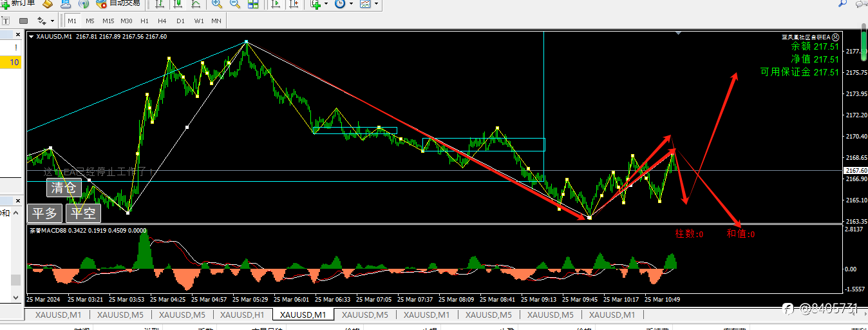Select the H4 timeframe button
The height and width of the screenshot is (330, 868).
coord(162,21)
